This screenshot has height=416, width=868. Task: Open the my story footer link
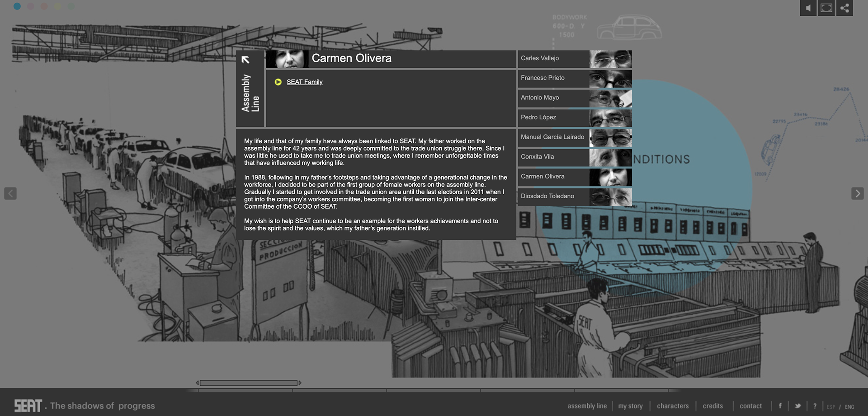(630, 406)
